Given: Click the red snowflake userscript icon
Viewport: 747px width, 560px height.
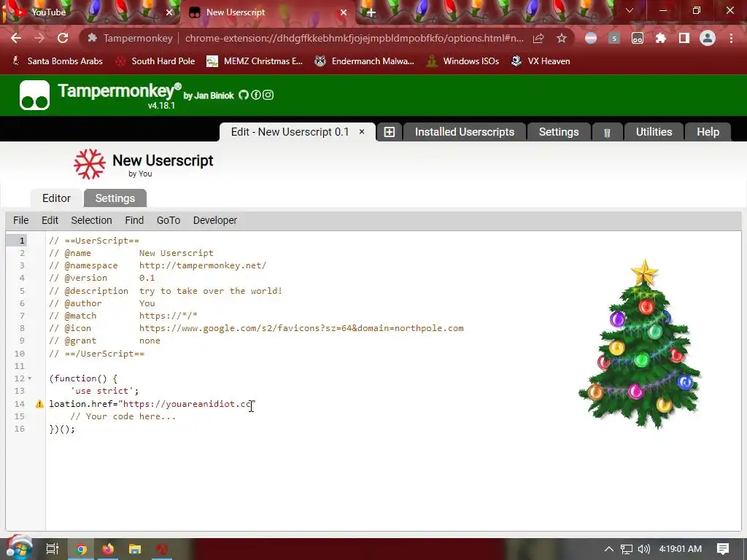Looking at the screenshot, I should point(90,164).
